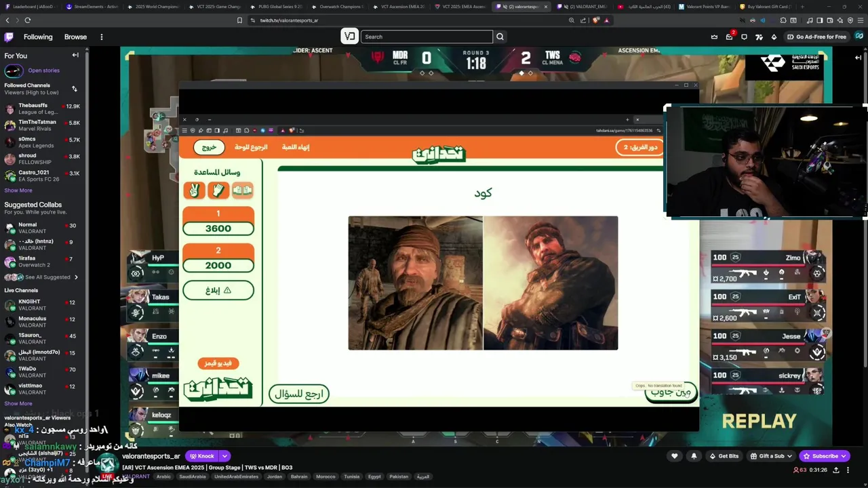Click Go Ad-Free for Free
Viewport: 868px width, 488px height.
pyautogui.click(x=816, y=37)
